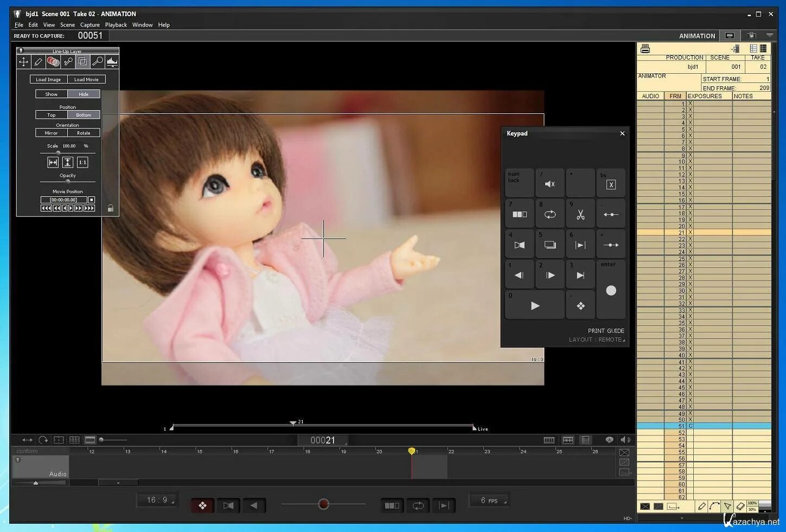Open the File menu
The image size is (786, 532).
pyautogui.click(x=19, y=25)
